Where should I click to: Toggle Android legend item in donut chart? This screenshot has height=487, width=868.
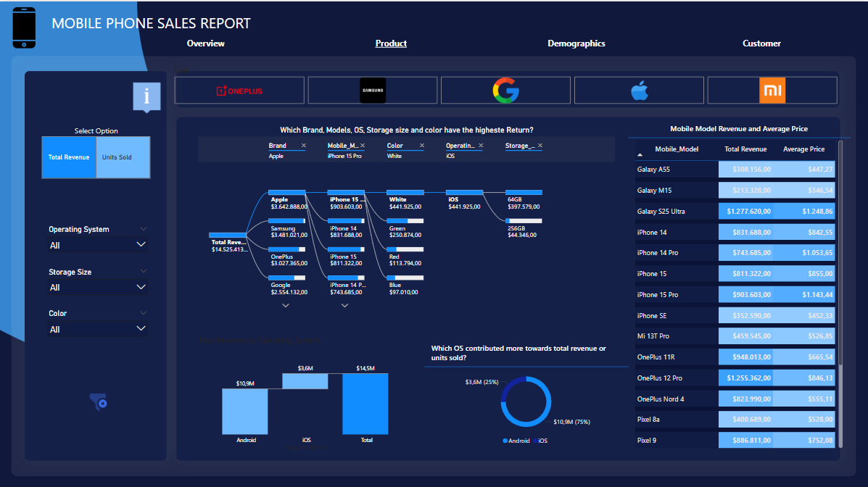[x=516, y=441]
